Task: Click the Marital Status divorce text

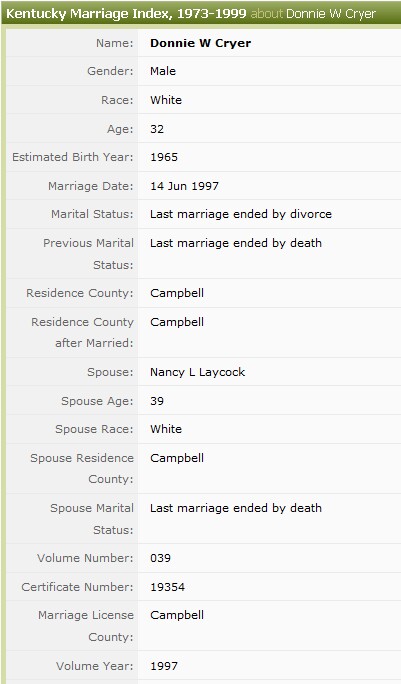Action: [x=240, y=214]
